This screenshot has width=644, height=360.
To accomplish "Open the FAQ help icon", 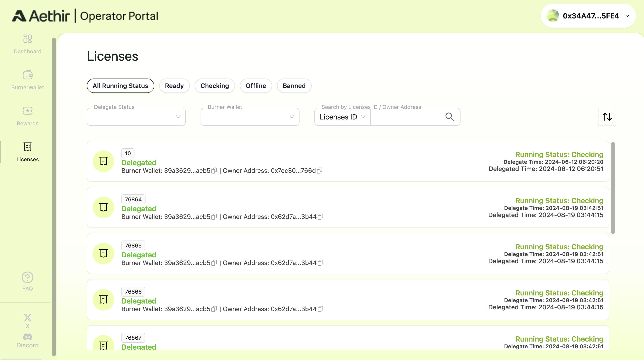I will [x=27, y=278].
